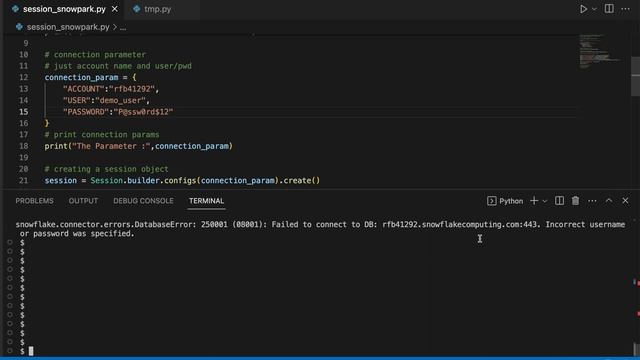Click the terminal vertical scrollbar
This screenshot has width=640, height=360.
pos(636,349)
